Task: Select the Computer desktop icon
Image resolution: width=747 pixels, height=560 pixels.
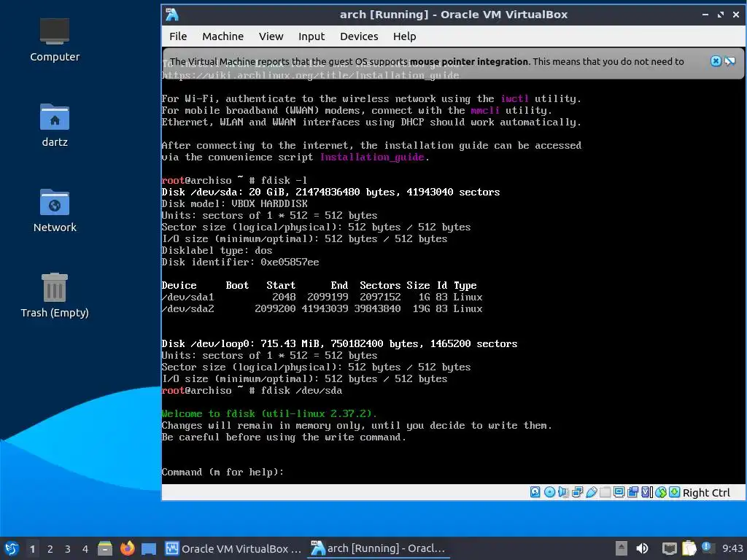Action: (x=54, y=40)
